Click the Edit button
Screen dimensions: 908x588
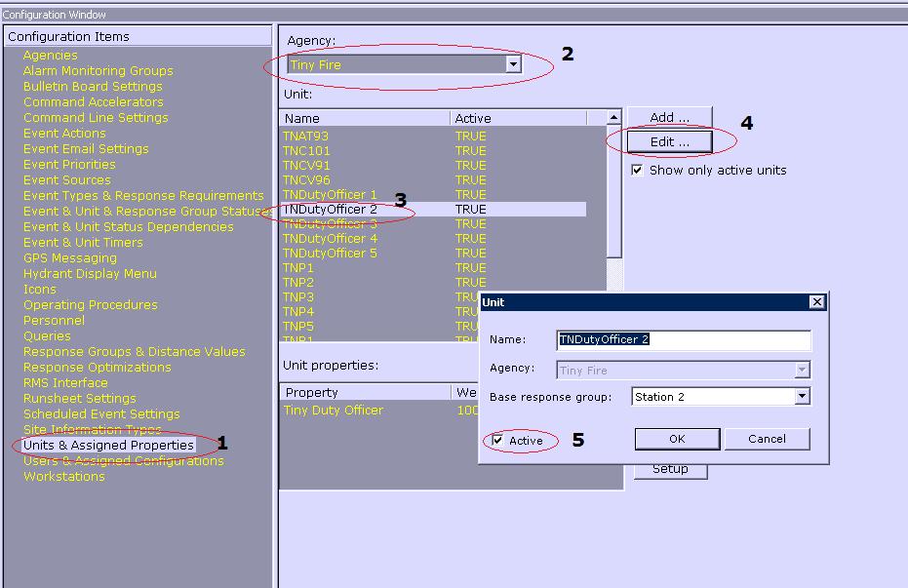click(669, 142)
